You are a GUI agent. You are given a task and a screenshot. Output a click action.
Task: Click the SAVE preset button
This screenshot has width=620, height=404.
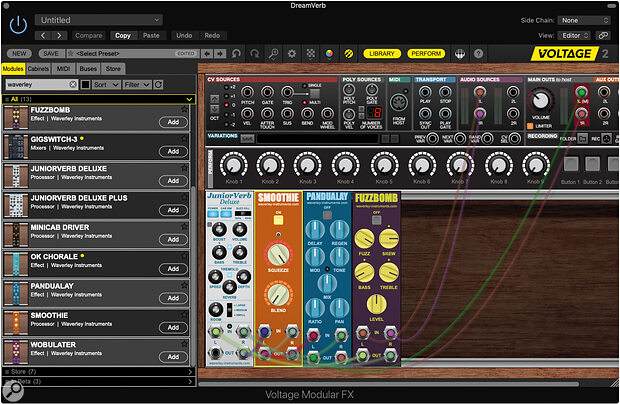pos(51,53)
